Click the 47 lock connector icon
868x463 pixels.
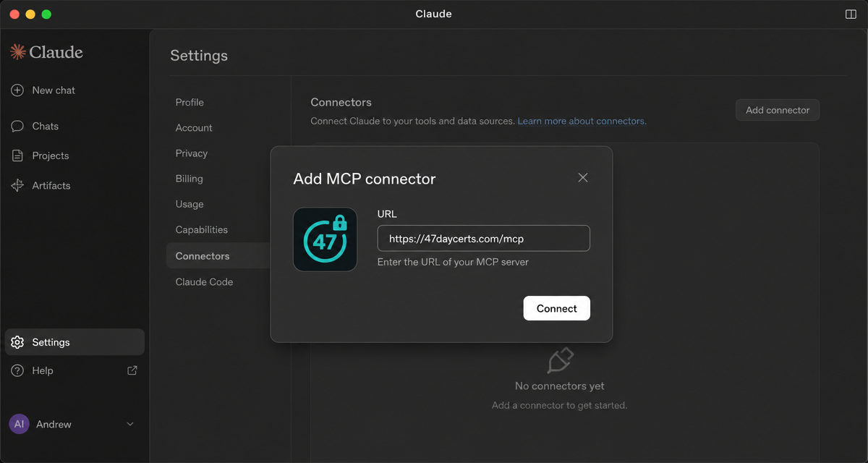pyautogui.click(x=325, y=239)
